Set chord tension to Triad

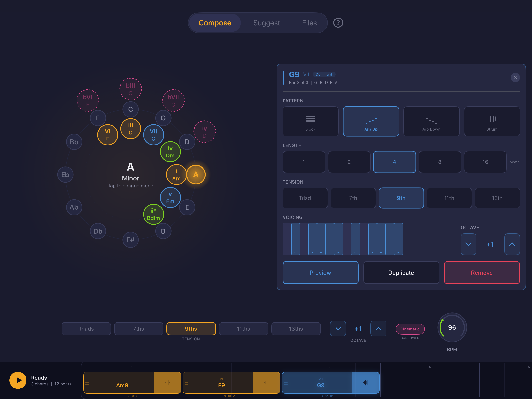(305, 198)
